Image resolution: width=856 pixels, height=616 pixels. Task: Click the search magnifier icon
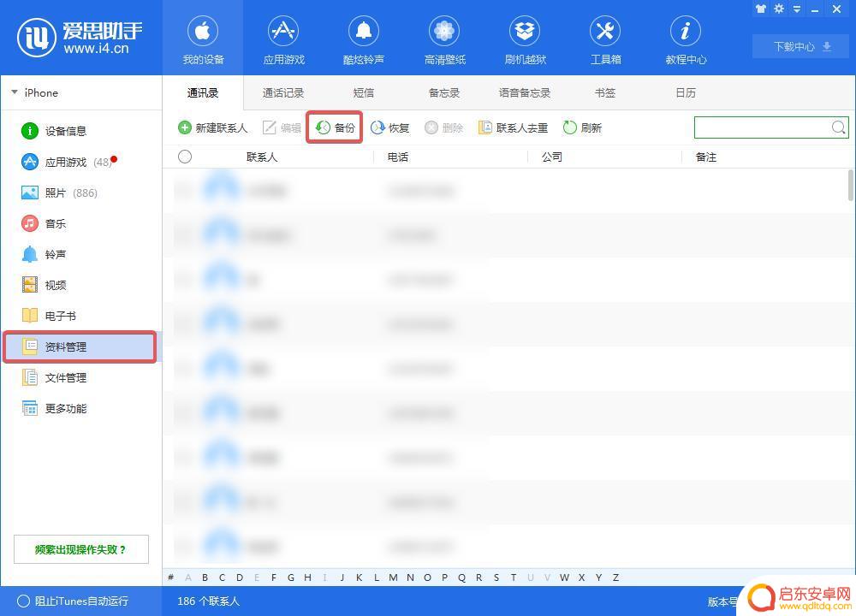(839, 127)
